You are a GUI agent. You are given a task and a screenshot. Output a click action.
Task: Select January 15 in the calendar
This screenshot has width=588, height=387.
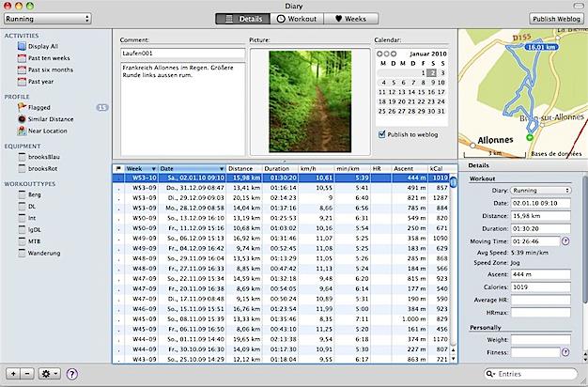click(422, 92)
